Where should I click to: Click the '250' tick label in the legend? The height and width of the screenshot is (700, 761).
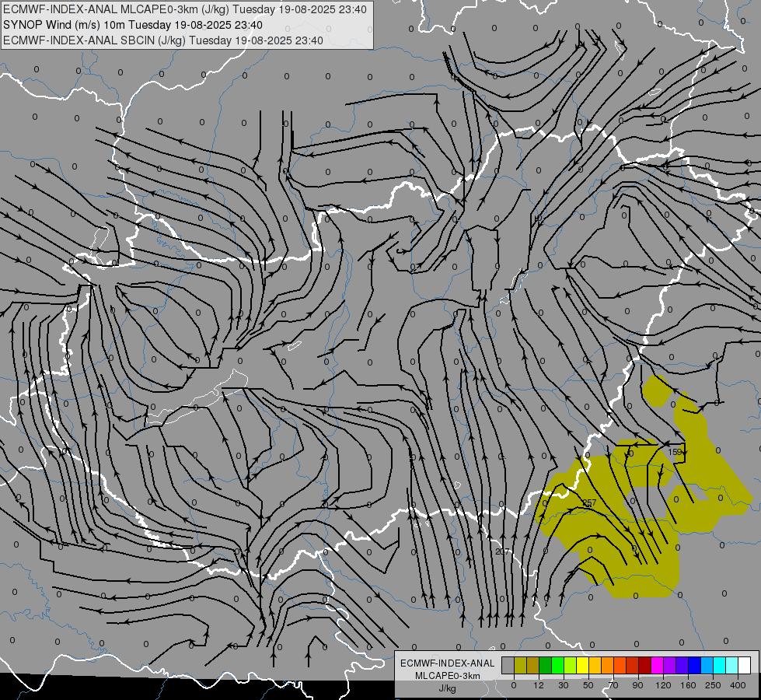coord(713,685)
